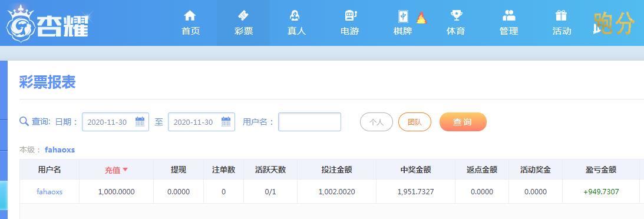The image size is (644, 219).
Task: Open the 彩票 lottery ticket icon
Action: tap(243, 16)
